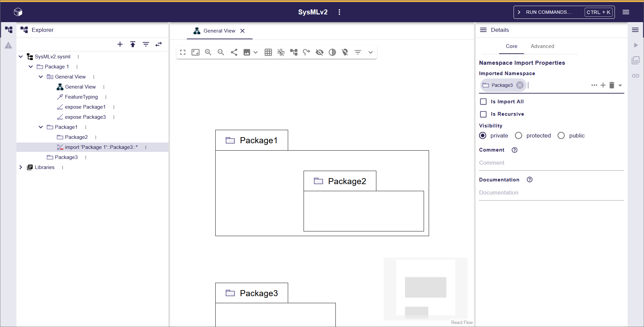Click the zoom out magnifier icon
The width and height of the screenshot is (644, 327).
coord(221,52)
